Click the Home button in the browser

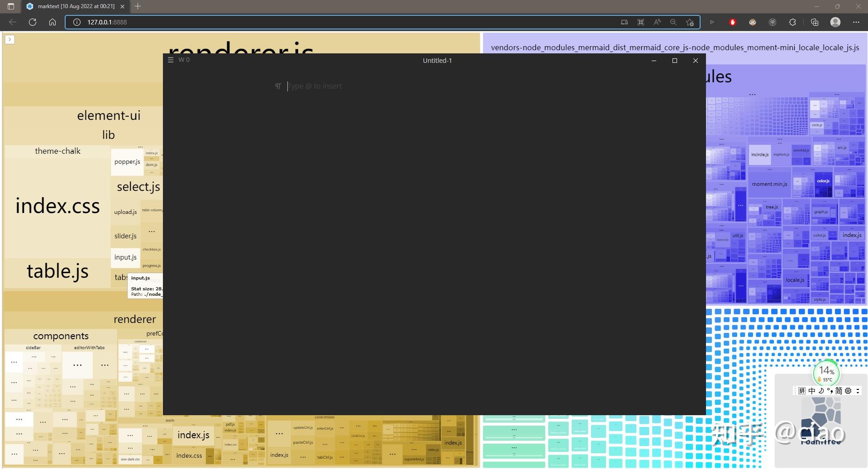click(52, 22)
